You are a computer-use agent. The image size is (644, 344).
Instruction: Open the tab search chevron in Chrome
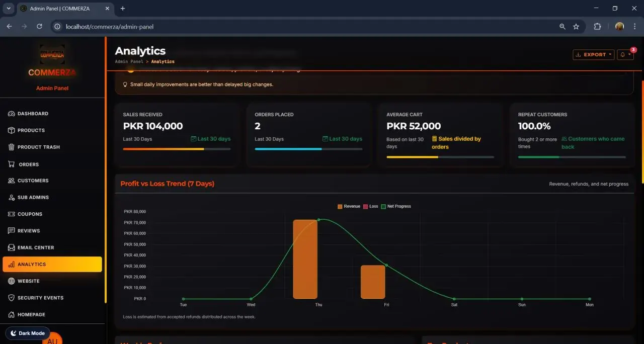tap(9, 9)
